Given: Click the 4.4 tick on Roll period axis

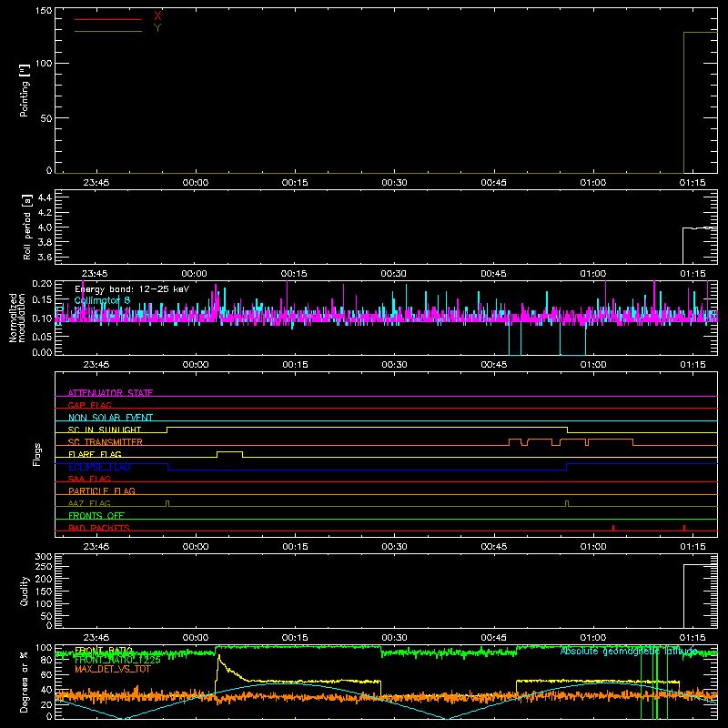Looking at the screenshot, I should (44, 198).
